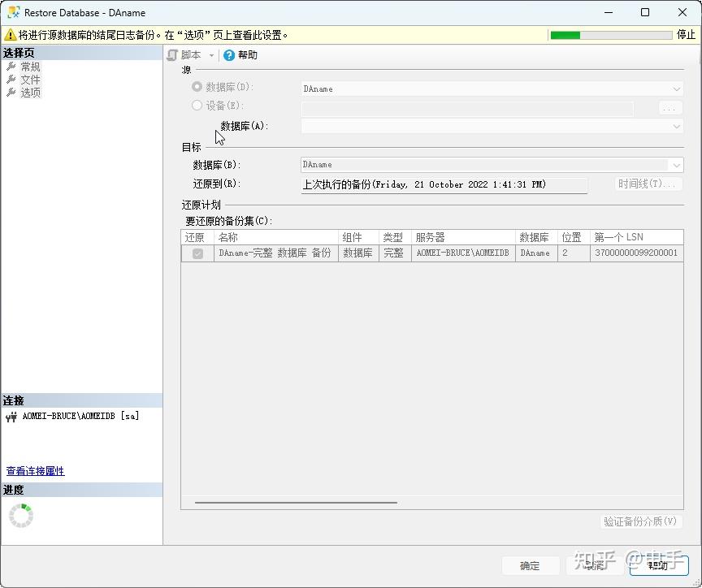Open the 查看连接属性 link
Screen dimensions: 702x588
(x=34, y=470)
